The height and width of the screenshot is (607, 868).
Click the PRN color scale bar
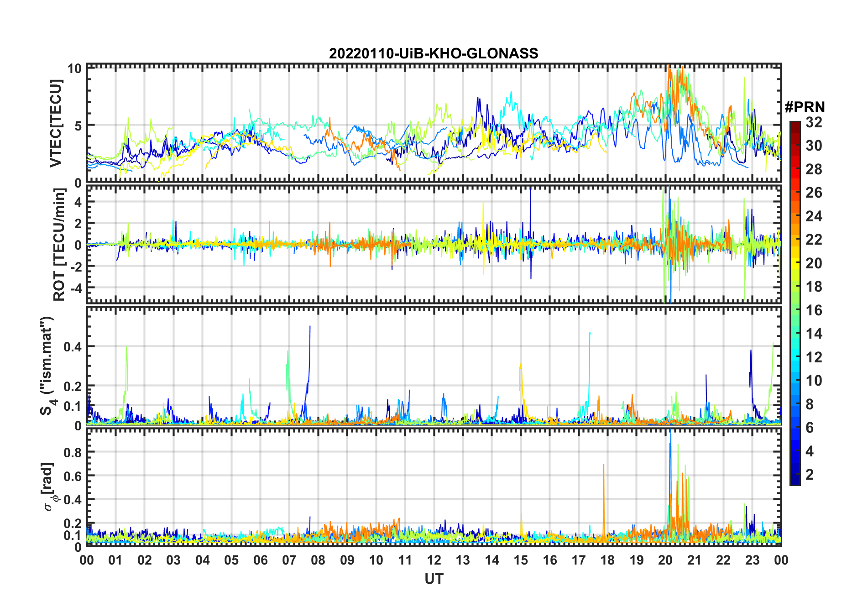795,303
